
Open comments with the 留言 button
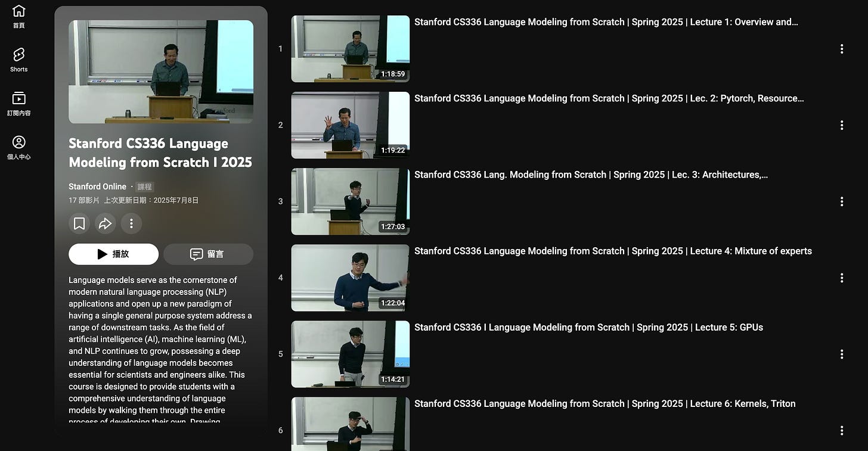pyautogui.click(x=208, y=254)
